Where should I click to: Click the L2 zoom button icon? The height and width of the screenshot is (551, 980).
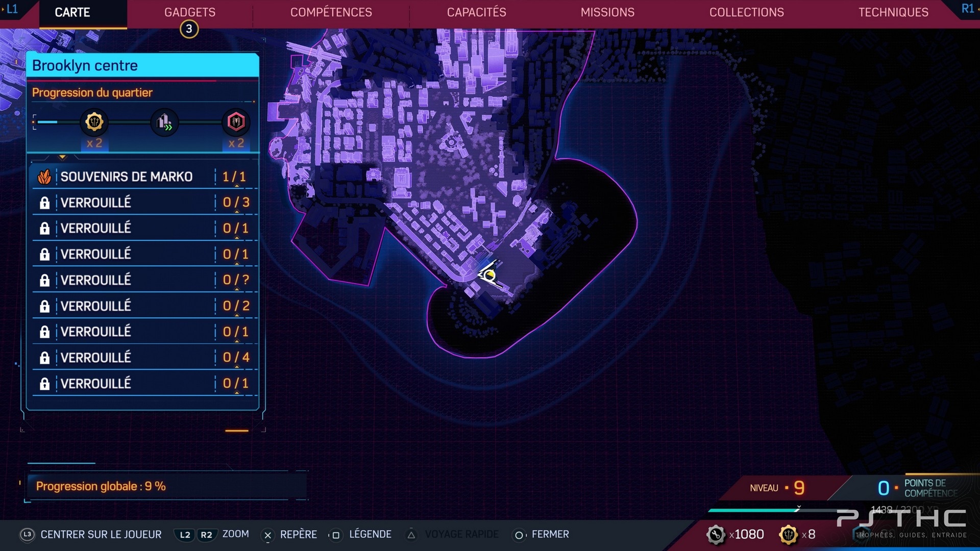pyautogui.click(x=185, y=535)
